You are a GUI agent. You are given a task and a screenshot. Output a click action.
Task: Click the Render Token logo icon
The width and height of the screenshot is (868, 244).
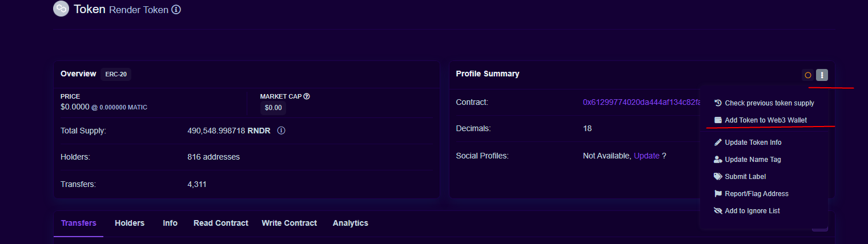[x=61, y=9]
